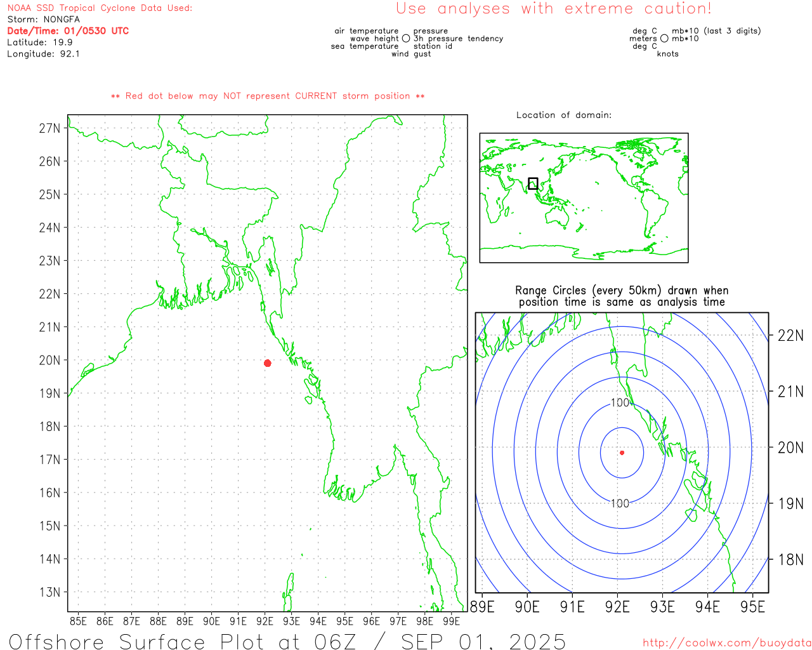Viewport: 812px width, 650px height.
Task: Click the left station model legend circle
Action: 406,39
